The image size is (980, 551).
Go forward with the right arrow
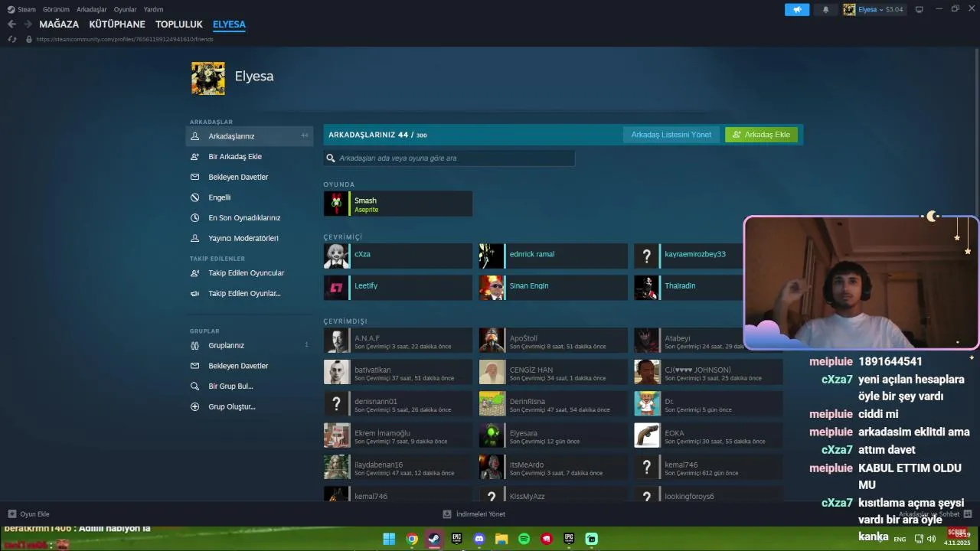point(28,24)
